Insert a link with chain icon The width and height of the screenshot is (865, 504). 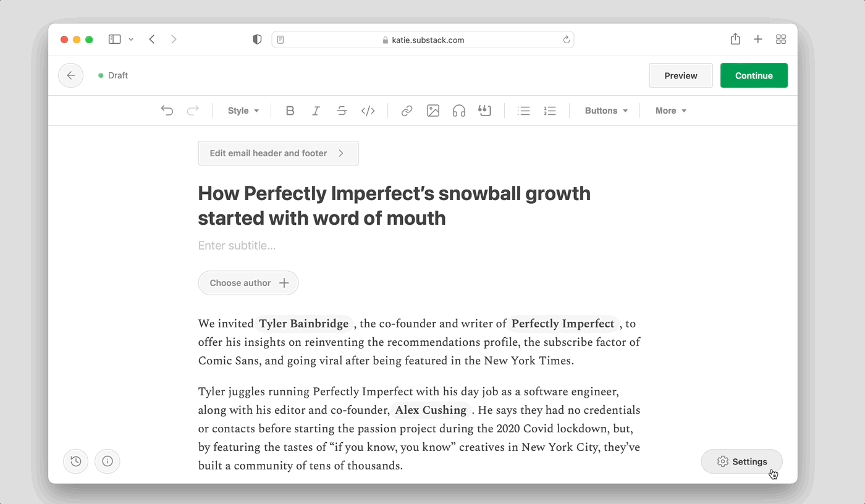click(x=407, y=111)
